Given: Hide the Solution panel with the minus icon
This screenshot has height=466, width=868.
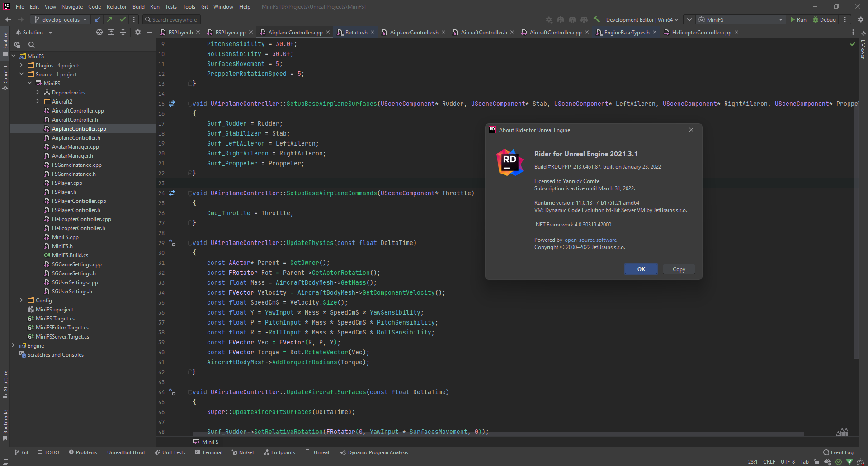Looking at the screenshot, I should [x=150, y=33].
